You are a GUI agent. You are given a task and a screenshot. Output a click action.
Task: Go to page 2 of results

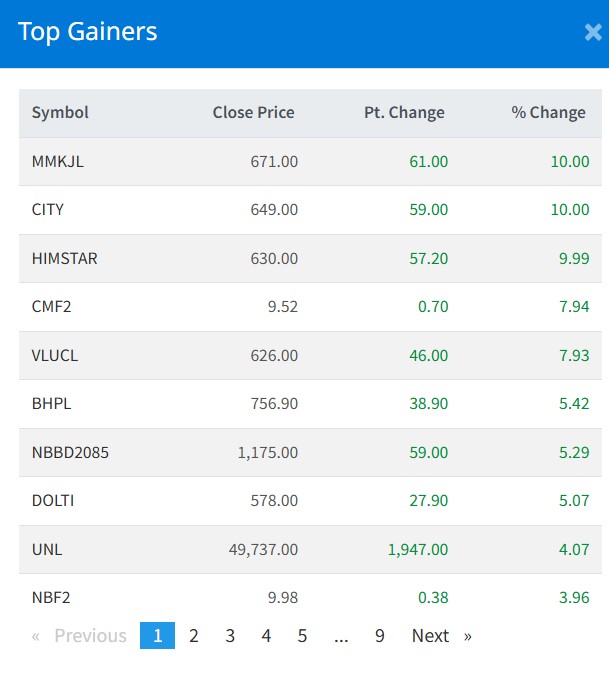[x=194, y=636]
